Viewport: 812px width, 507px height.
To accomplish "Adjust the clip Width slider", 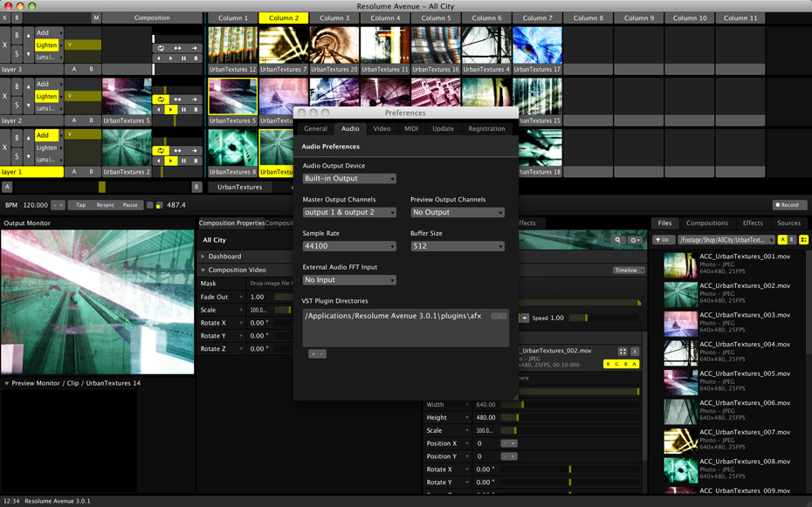I will click(569, 405).
